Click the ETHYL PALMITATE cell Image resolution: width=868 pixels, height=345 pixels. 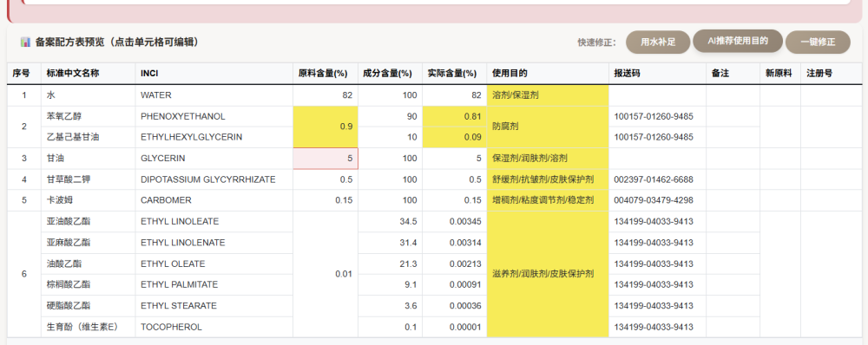click(x=214, y=284)
